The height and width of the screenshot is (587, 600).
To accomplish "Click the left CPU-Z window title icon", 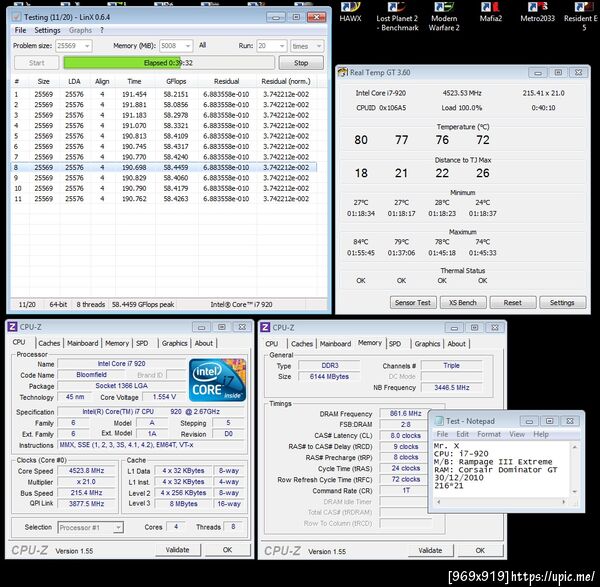I will (x=12, y=327).
